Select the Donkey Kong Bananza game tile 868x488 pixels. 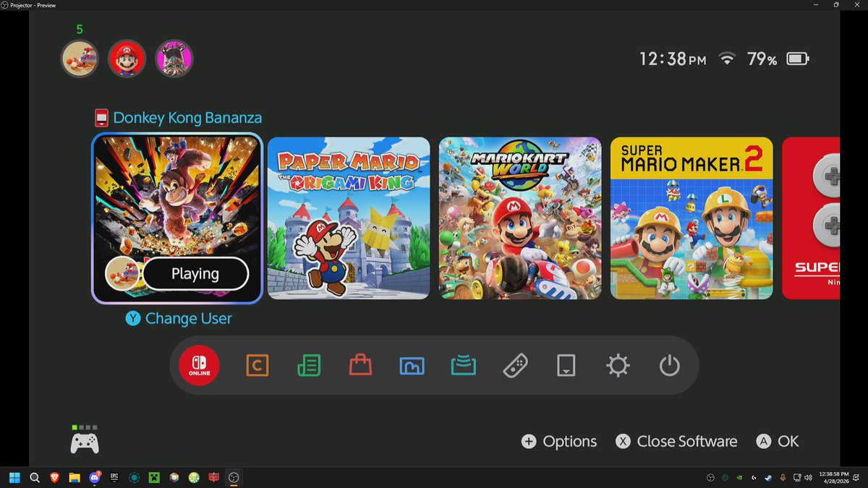[x=176, y=218]
